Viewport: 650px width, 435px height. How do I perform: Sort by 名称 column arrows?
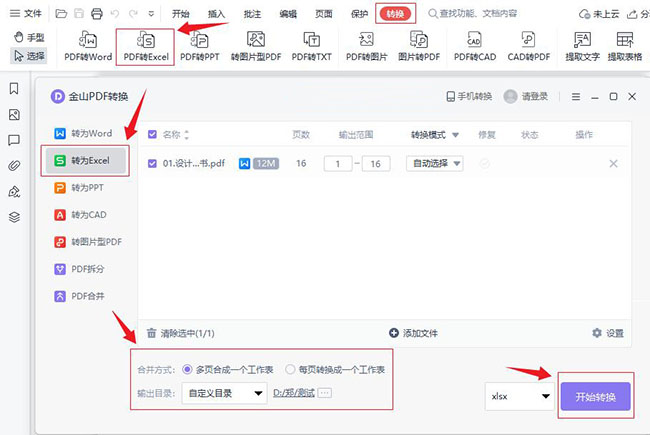click(187, 134)
